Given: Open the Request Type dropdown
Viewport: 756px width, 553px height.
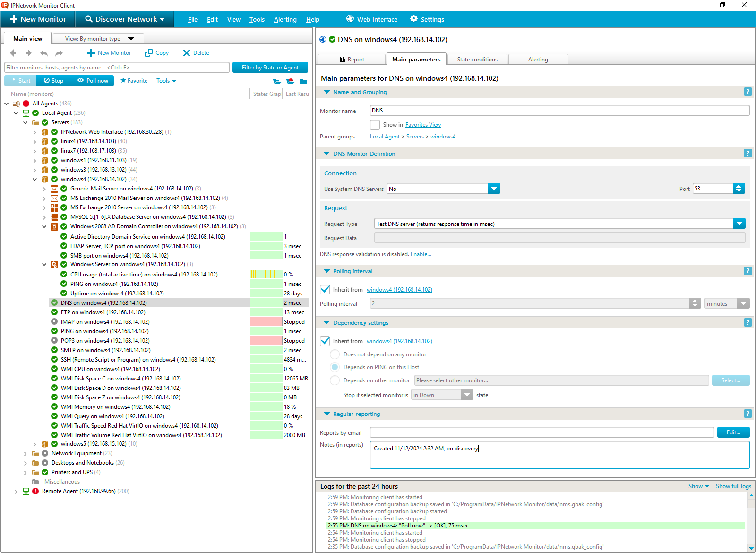Looking at the screenshot, I should (739, 224).
